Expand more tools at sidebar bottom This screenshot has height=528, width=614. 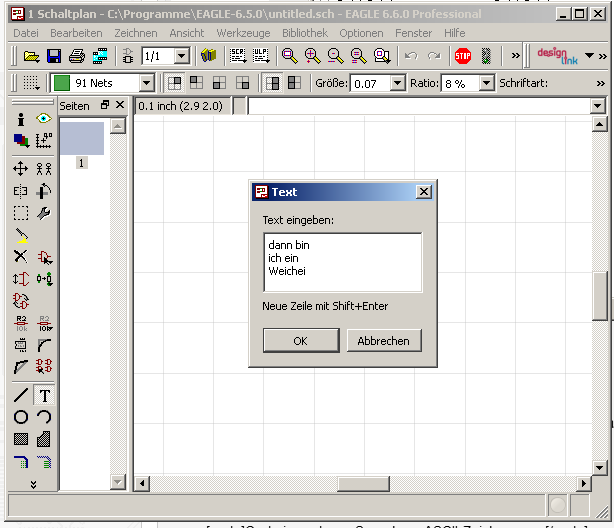point(33,485)
